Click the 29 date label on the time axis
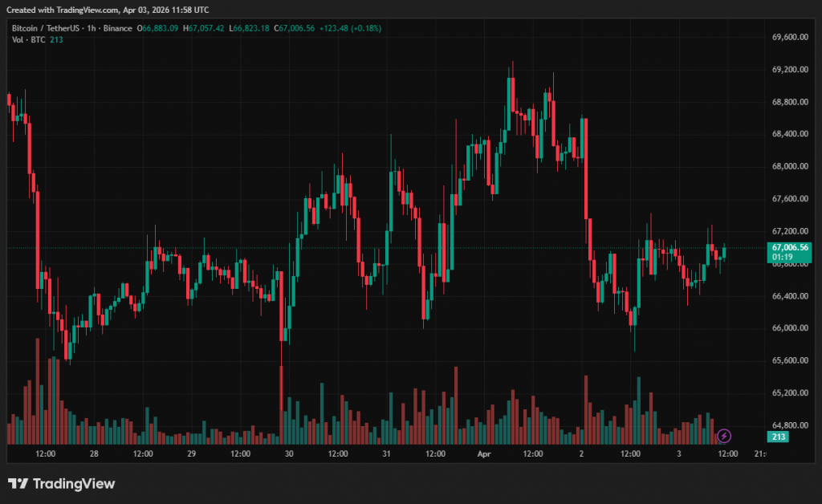The height and width of the screenshot is (504, 822). click(191, 453)
